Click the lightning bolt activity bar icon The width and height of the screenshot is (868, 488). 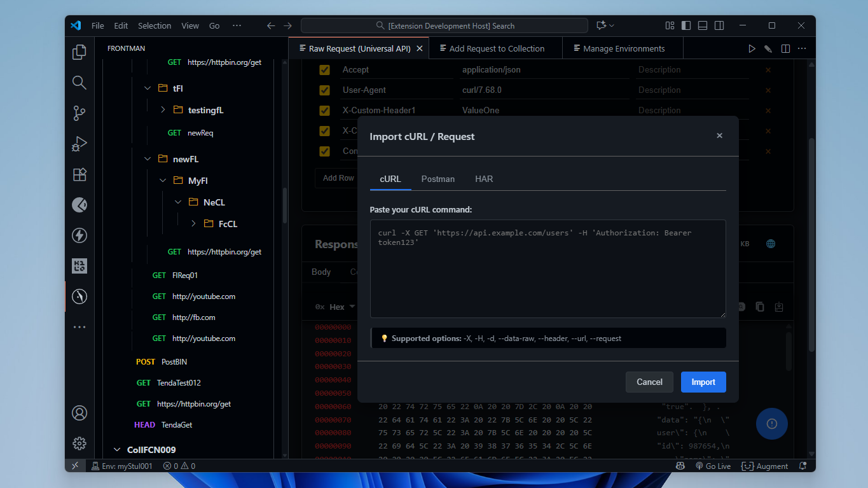tap(79, 235)
